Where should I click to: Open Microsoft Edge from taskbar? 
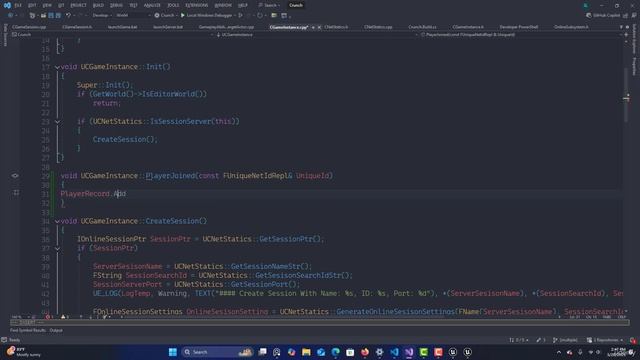click(336, 352)
